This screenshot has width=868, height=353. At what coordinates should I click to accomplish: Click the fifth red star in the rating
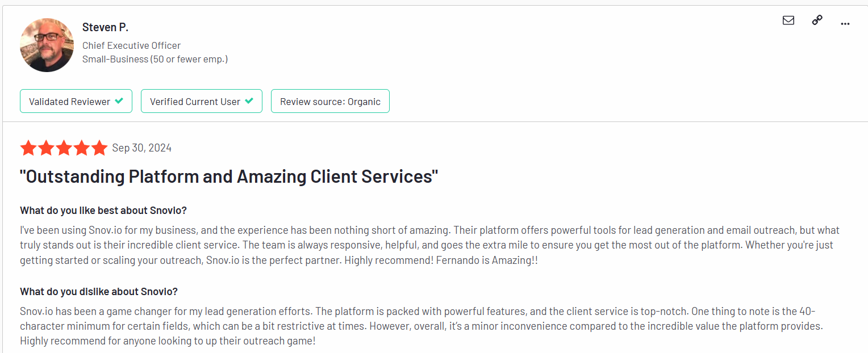click(99, 148)
